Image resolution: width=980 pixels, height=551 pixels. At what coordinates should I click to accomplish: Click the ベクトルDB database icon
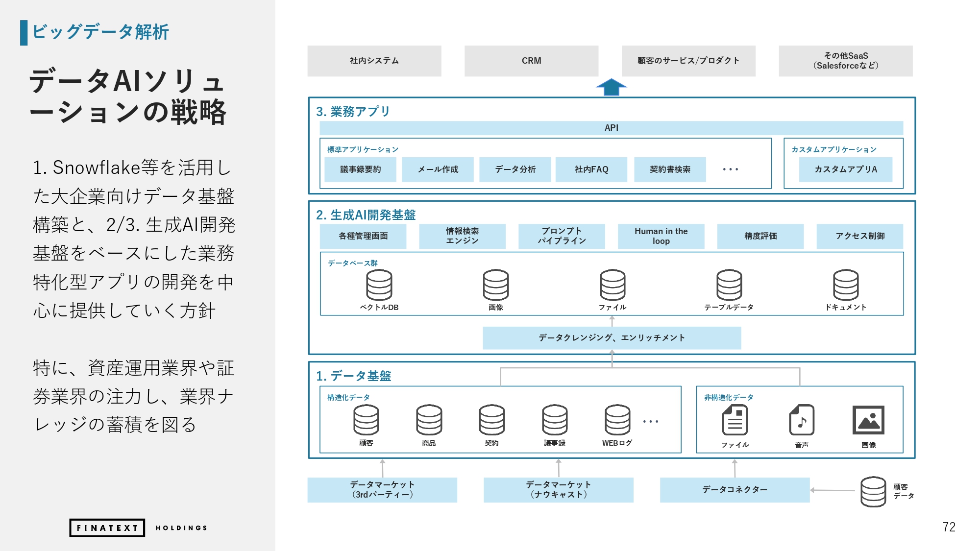pyautogui.click(x=379, y=285)
